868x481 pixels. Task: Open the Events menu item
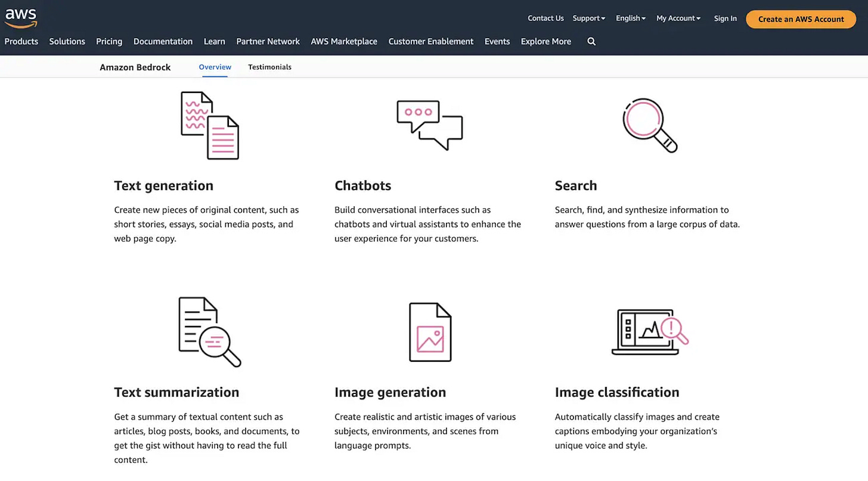[497, 42]
